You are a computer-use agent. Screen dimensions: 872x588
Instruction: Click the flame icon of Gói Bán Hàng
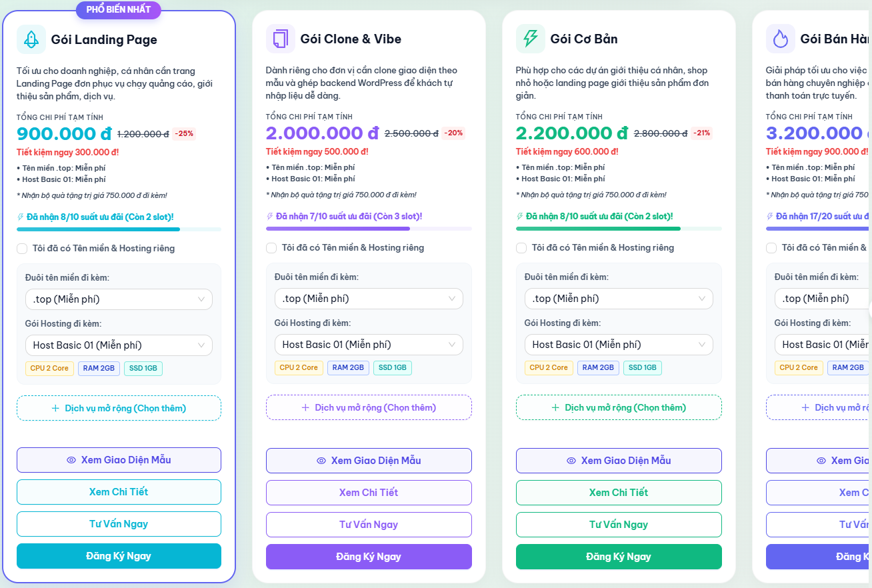click(x=780, y=39)
